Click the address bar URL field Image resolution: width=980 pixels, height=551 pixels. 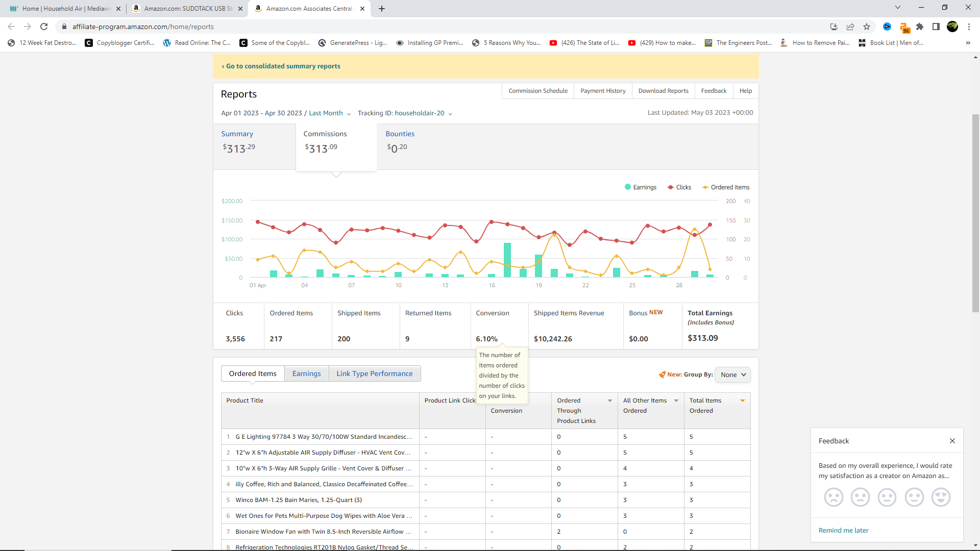[439, 27]
